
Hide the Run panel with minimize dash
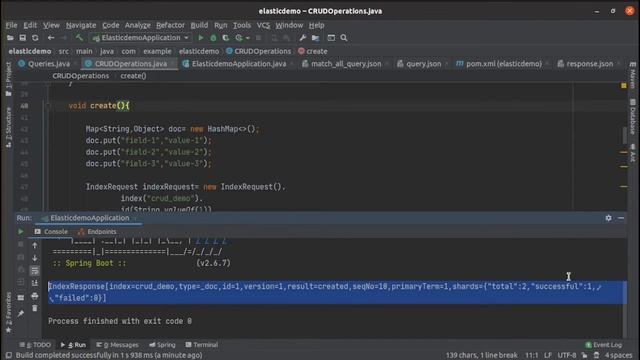(621, 218)
